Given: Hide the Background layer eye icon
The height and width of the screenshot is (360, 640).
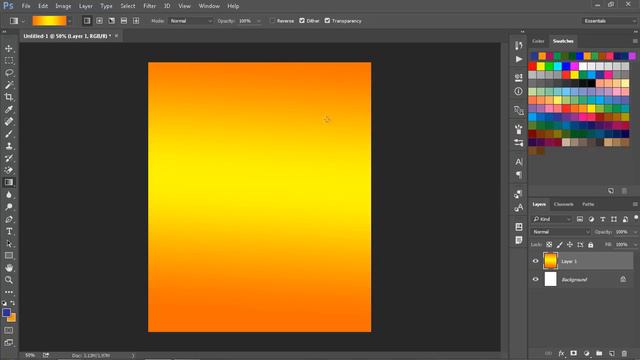Looking at the screenshot, I should pyautogui.click(x=536, y=280).
